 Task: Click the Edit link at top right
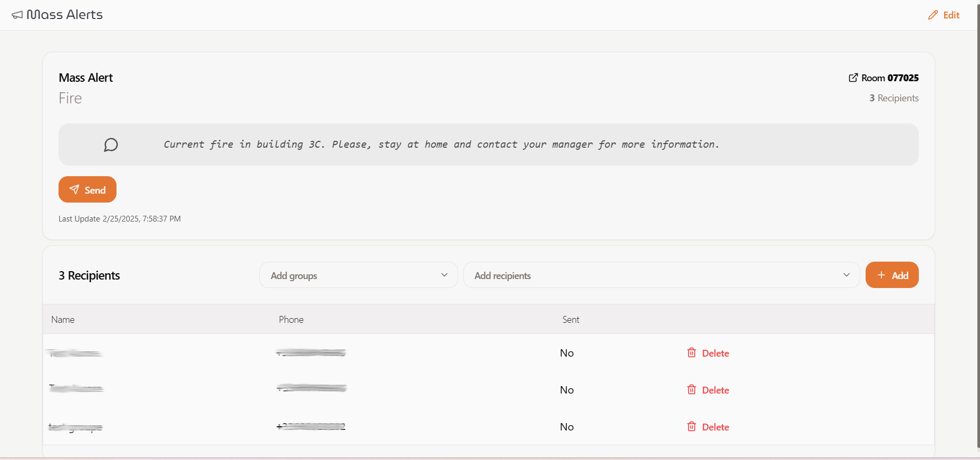pyautogui.click(x=951, y=15)
